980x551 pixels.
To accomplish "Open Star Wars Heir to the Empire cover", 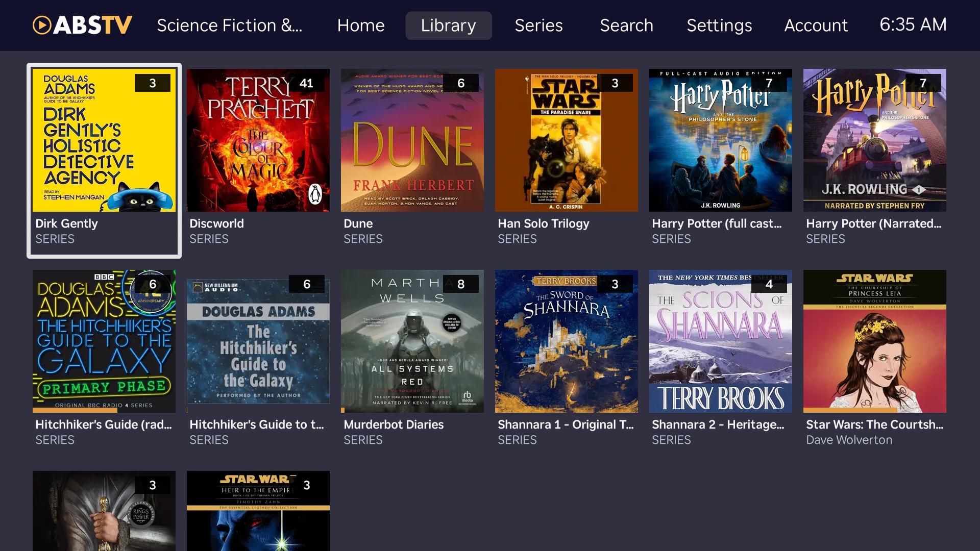I will pos(258,511).
